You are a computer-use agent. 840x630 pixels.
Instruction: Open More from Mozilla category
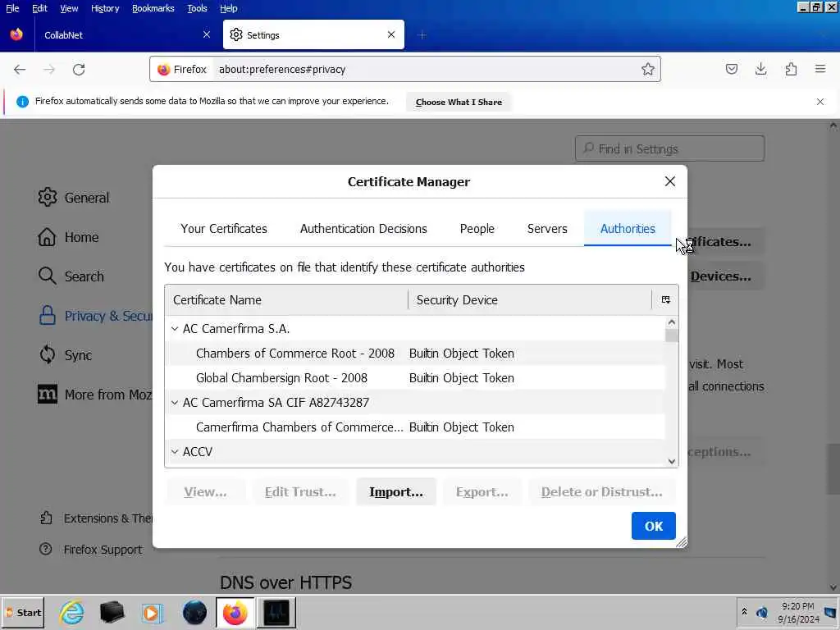click(x=95, y=395)
